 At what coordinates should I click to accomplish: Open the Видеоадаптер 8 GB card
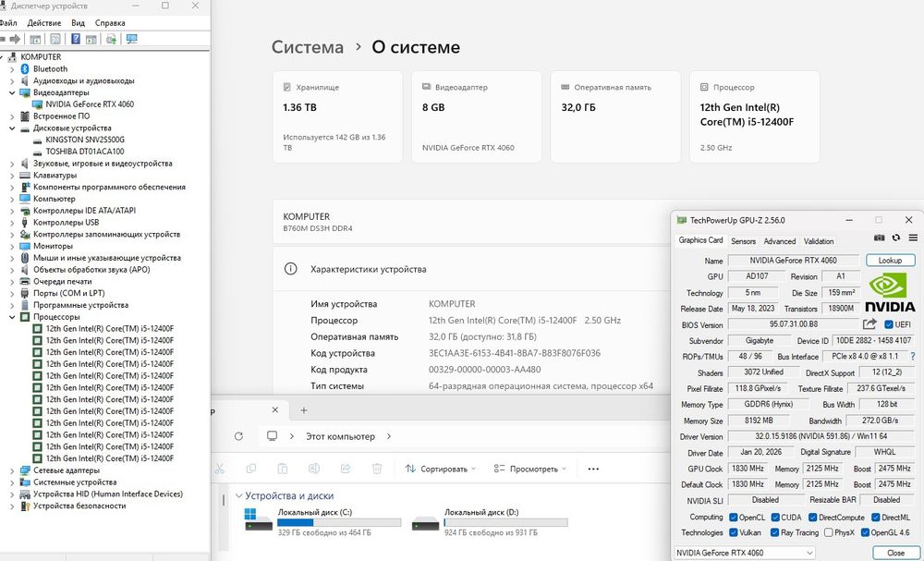coord(477,116)
